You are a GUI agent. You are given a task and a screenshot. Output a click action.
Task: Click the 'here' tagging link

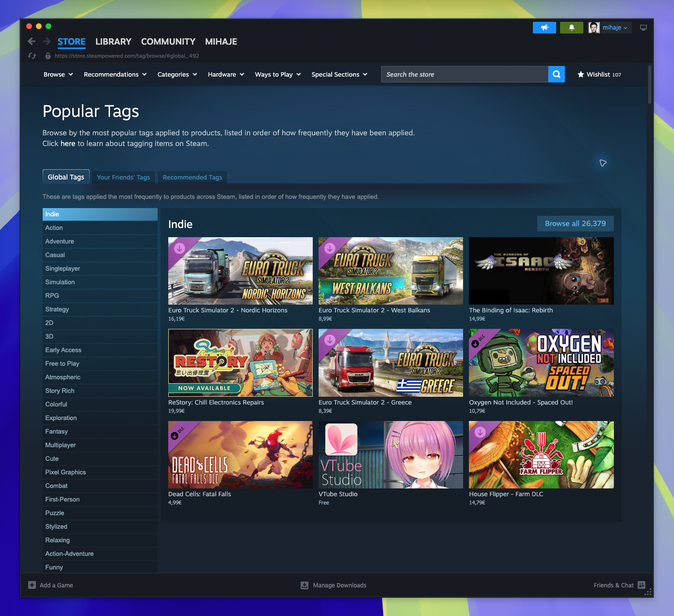[x=68, y=144]
